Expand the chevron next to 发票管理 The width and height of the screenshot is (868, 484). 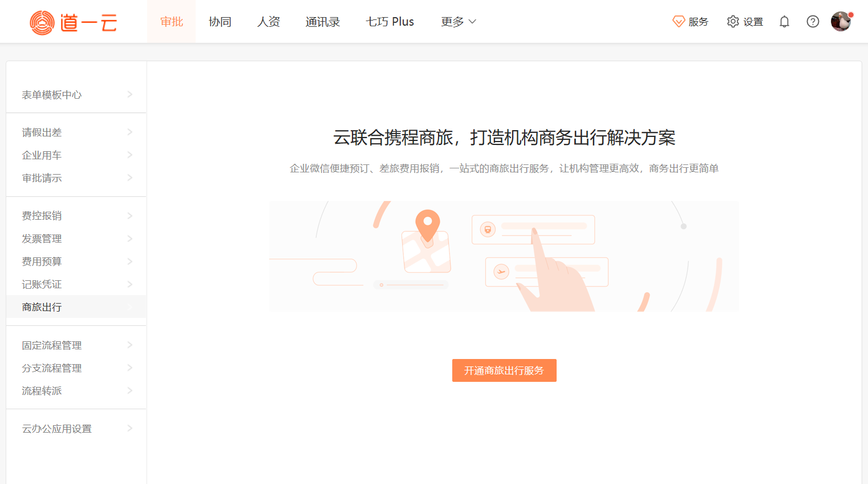[x=130, y=239]
